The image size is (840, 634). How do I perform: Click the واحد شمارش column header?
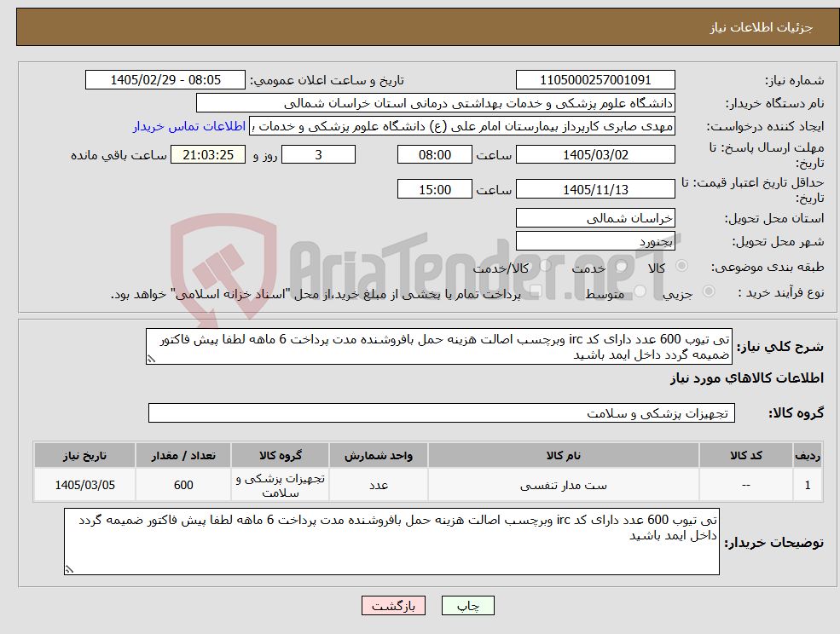pyautogui.click(x=379, y=456)
